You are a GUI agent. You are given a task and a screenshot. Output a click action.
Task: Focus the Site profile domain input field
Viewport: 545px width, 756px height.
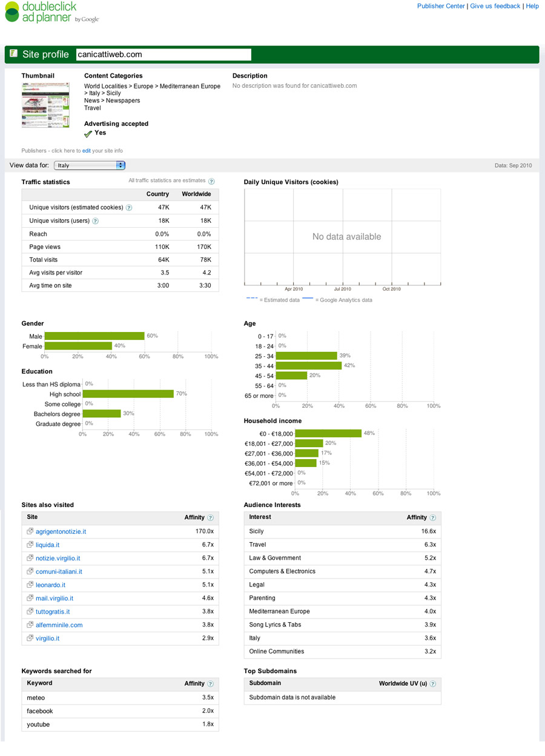(x=163, y=55)
